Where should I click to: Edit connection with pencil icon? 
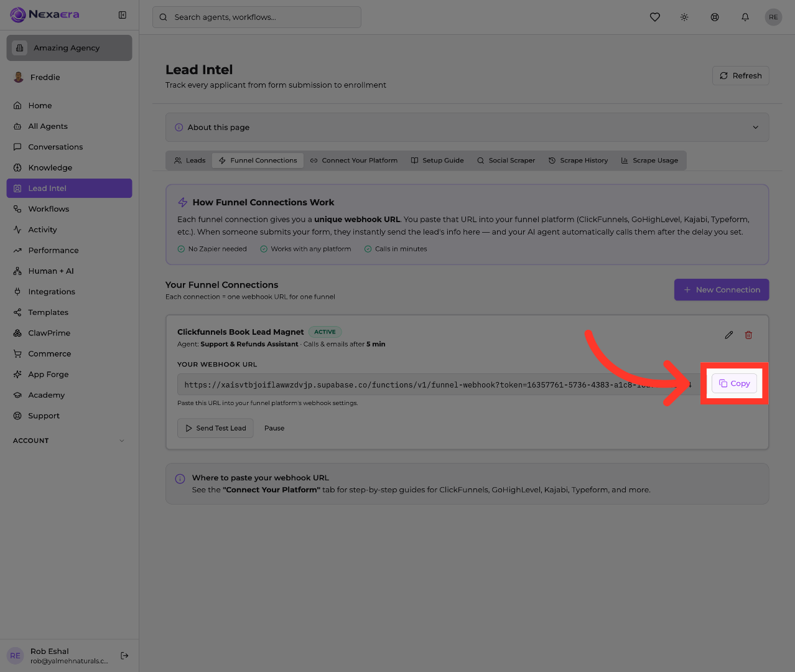pos(729,335)
